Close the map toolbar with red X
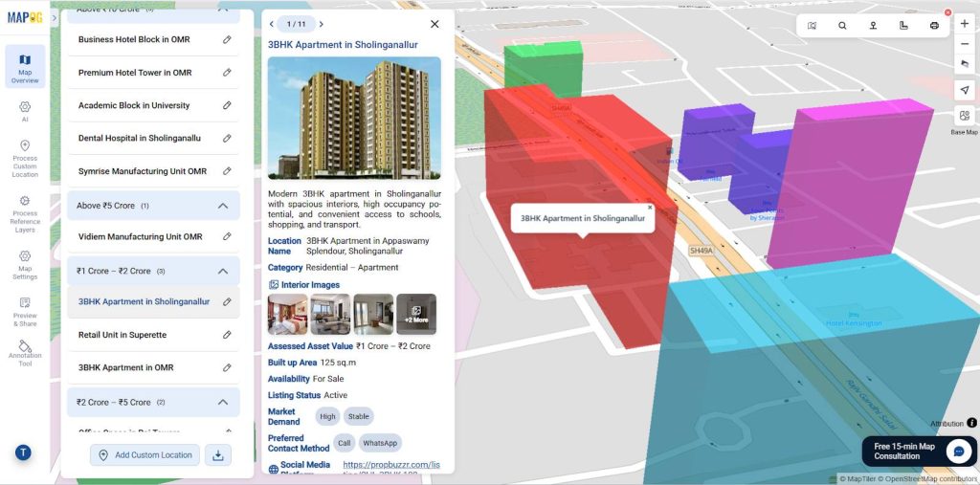This screenshot has height=485, width=980. (948, 12)
